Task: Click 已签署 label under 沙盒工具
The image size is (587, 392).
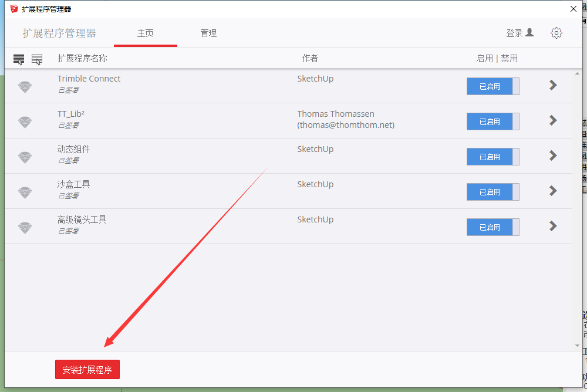Action: [x=69, y=195]
